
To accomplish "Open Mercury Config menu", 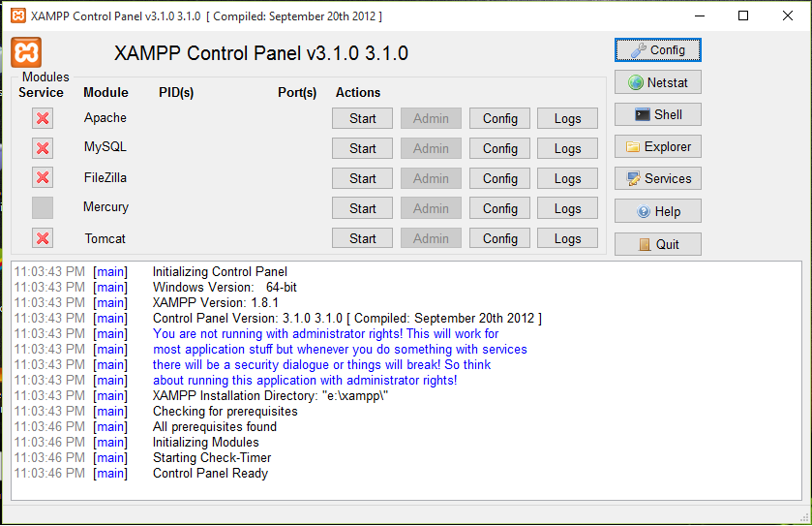I will coord(499,208).
